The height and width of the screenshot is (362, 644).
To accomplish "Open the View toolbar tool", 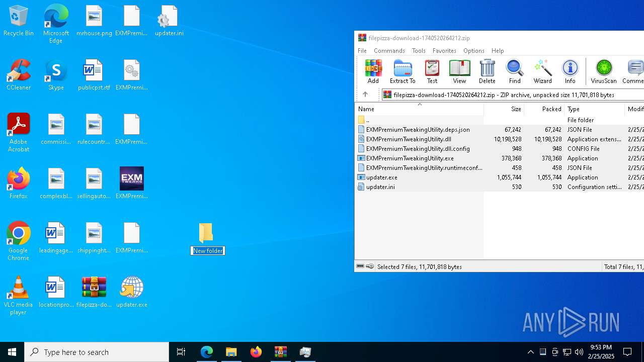I will pyautogui.click(x=459, y=71).
